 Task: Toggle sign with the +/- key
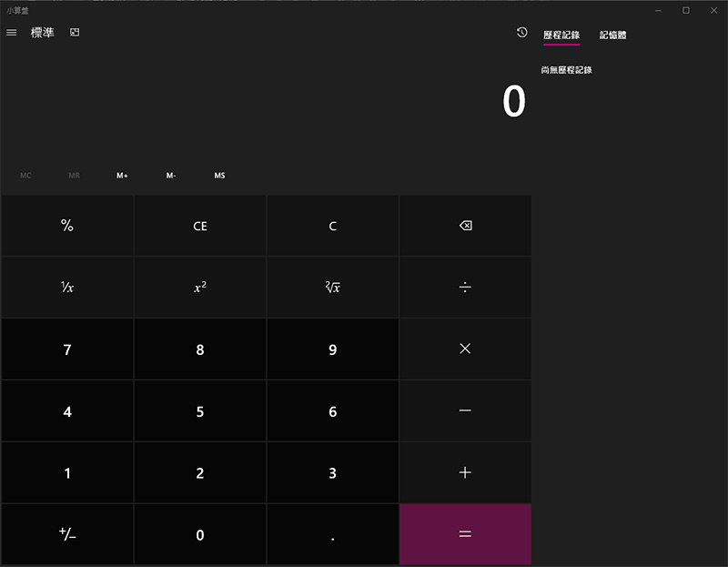(x=67, y=535)
